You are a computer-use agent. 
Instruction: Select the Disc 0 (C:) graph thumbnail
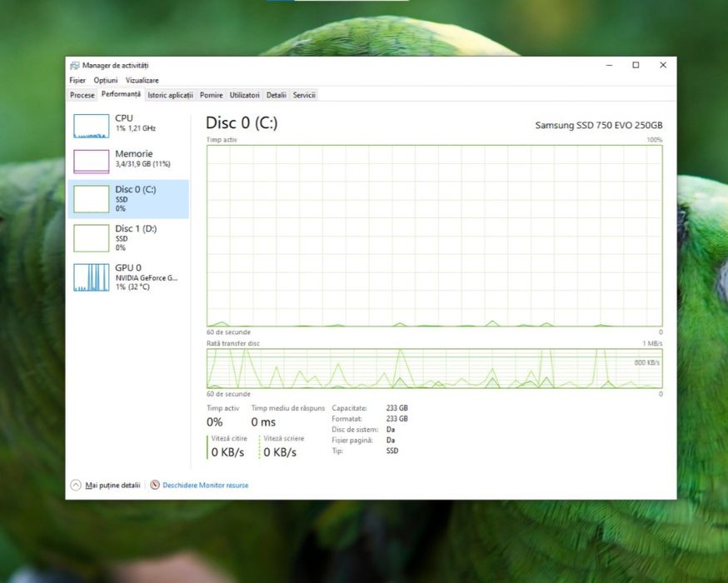(92, 199)
